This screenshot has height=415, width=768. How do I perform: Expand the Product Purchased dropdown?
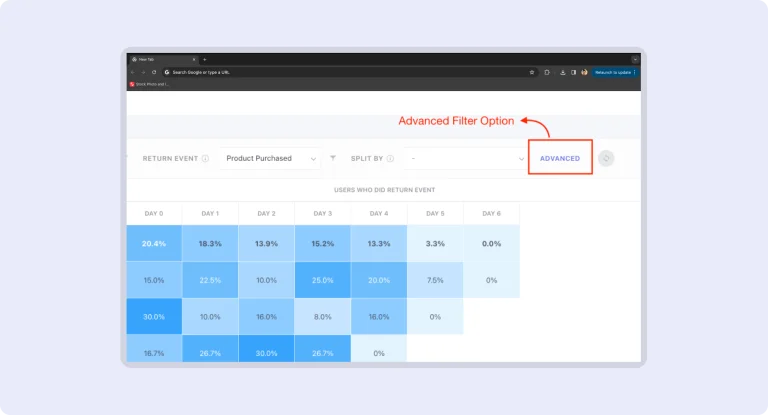(x=270, y=158)
